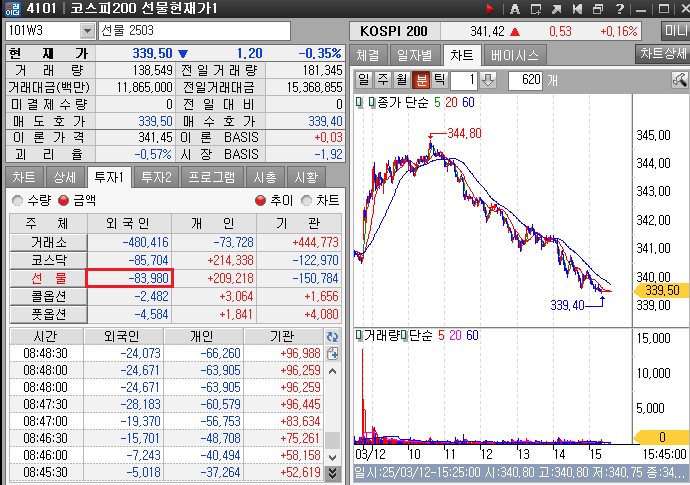Click the left-bar skip icon in title bar

pos(577,9)
